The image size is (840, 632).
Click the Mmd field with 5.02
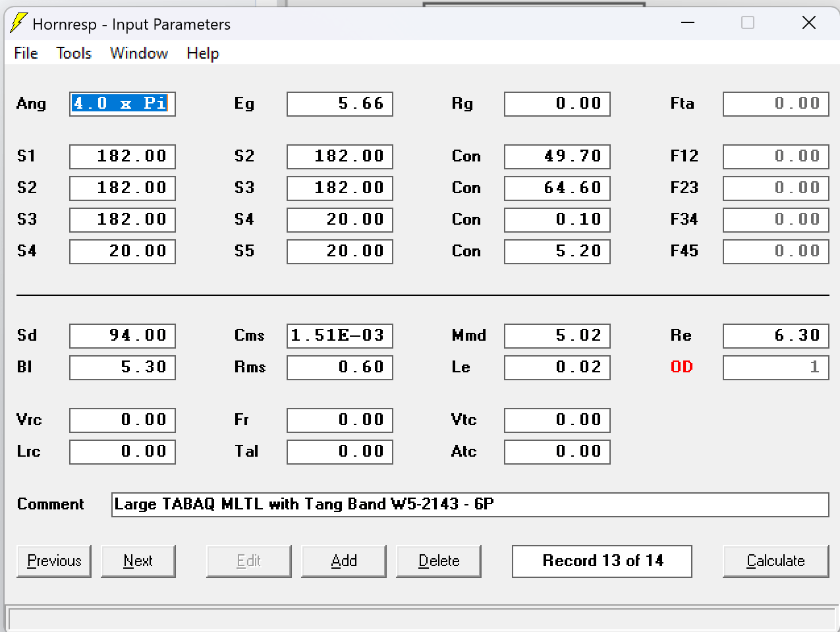coord(557,335)
